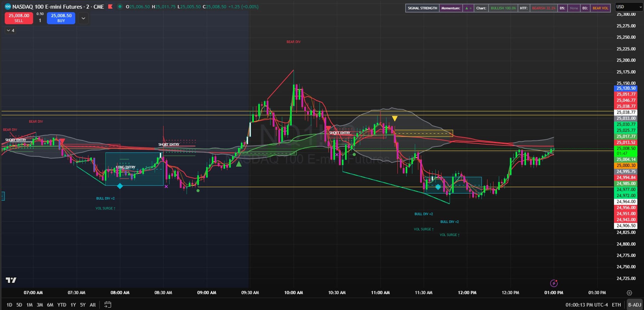Click the 0.50 spread value above quantity
Viewport: 644px width, 310px height.
(40, 14)
